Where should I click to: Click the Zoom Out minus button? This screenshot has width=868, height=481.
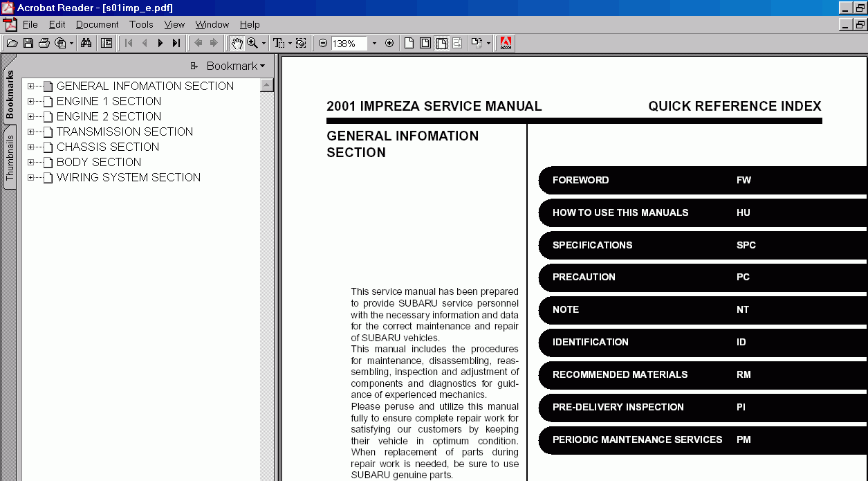[x=323, y=43]
